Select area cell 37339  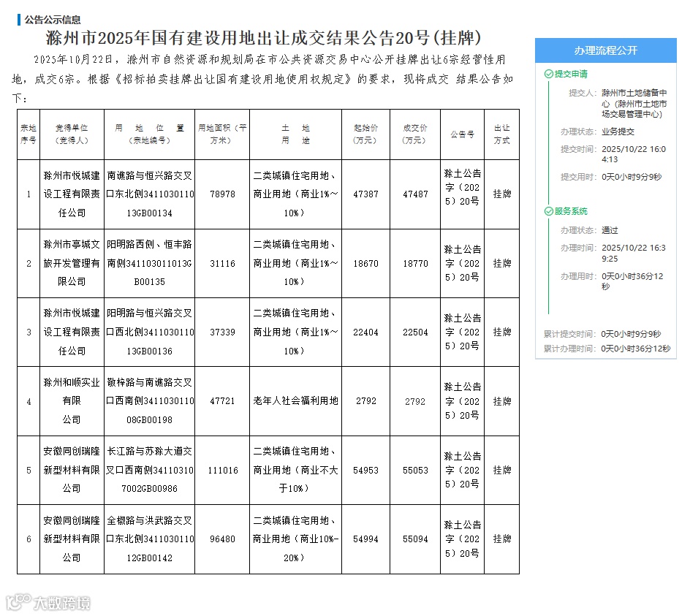(x=222, y=332)
